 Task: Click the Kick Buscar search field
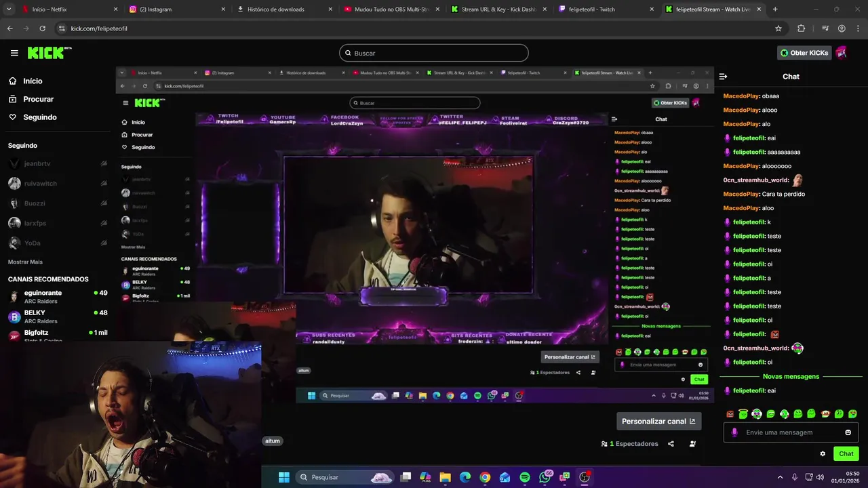click(434, 53)
